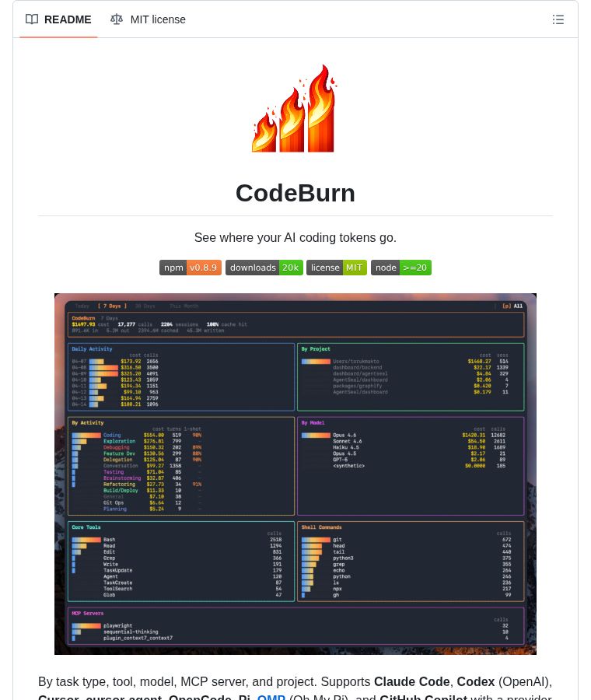The image size is (591, 700).
Task: Open the license MIT badge
Action: coord(337,268)
